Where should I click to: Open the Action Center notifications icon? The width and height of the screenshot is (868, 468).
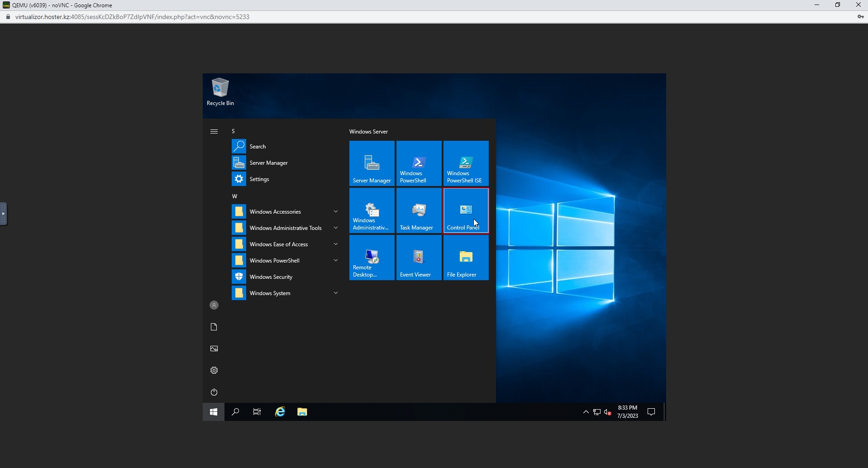click(652, 412)
